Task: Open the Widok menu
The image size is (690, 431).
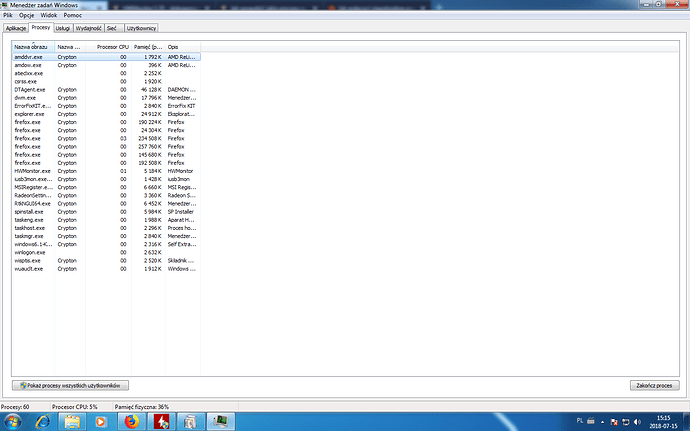Action: 46,18
